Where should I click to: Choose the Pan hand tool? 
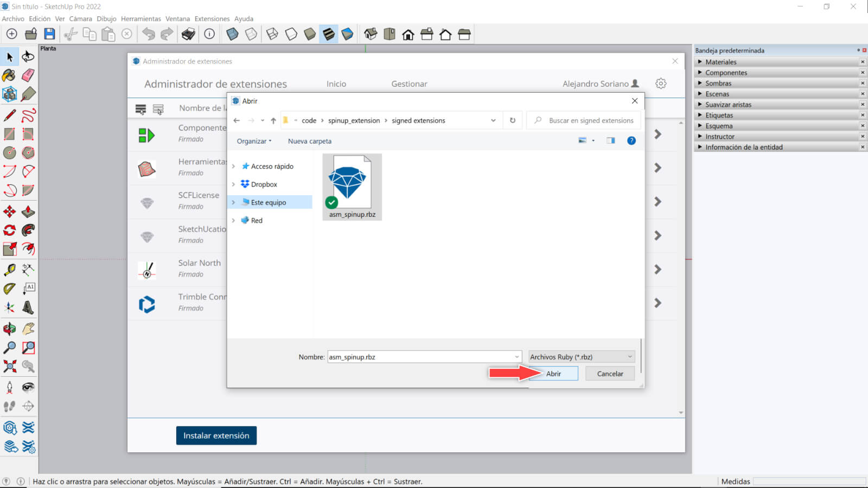pos(28,329)
